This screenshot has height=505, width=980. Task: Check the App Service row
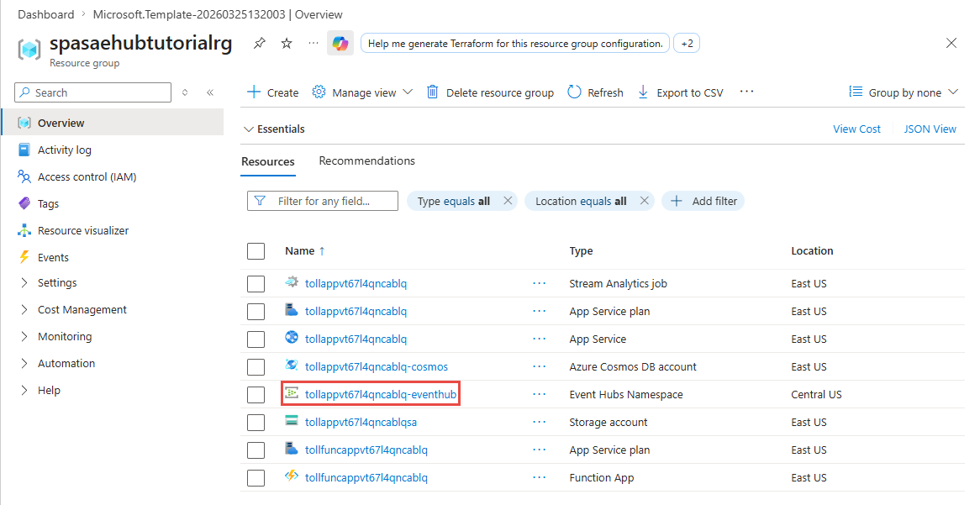(256, 339)
